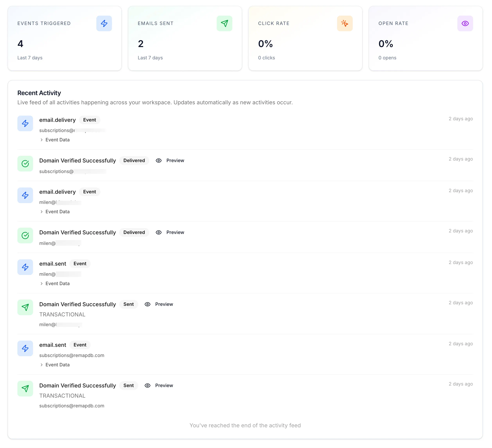The height and width of the screenshot is (448, 492).
Task: Click Event badge on email.sent milen row
Action: tap(80, 264)
